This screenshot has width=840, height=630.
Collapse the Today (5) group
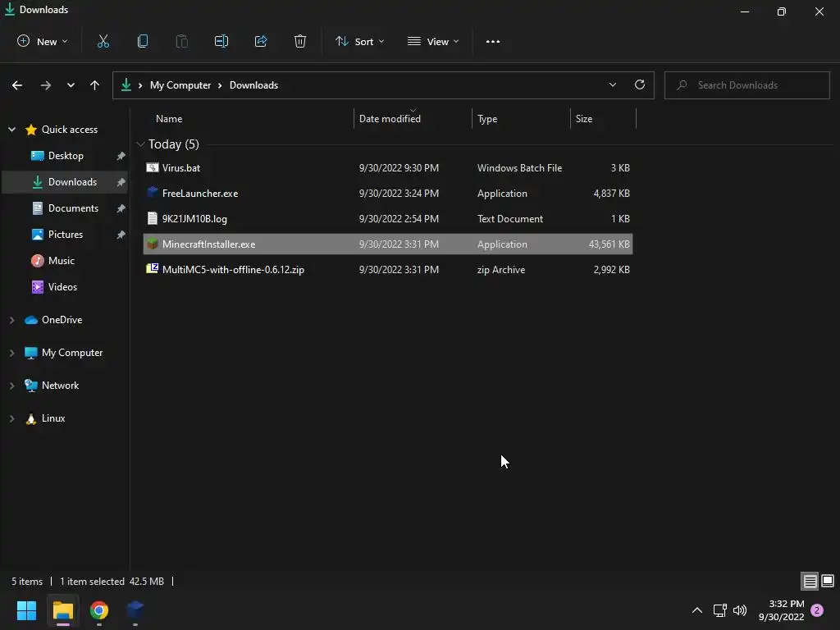(141, 144)
